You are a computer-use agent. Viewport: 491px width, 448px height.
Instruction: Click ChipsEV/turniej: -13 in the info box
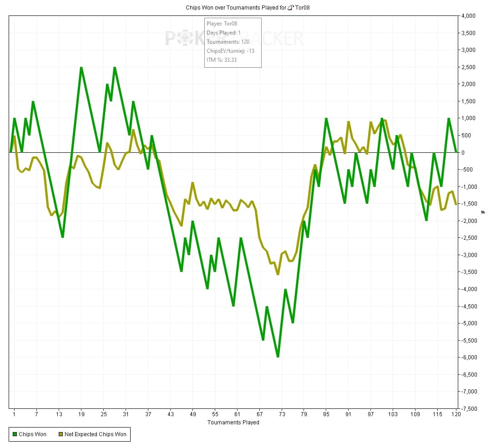coord(230,51)
